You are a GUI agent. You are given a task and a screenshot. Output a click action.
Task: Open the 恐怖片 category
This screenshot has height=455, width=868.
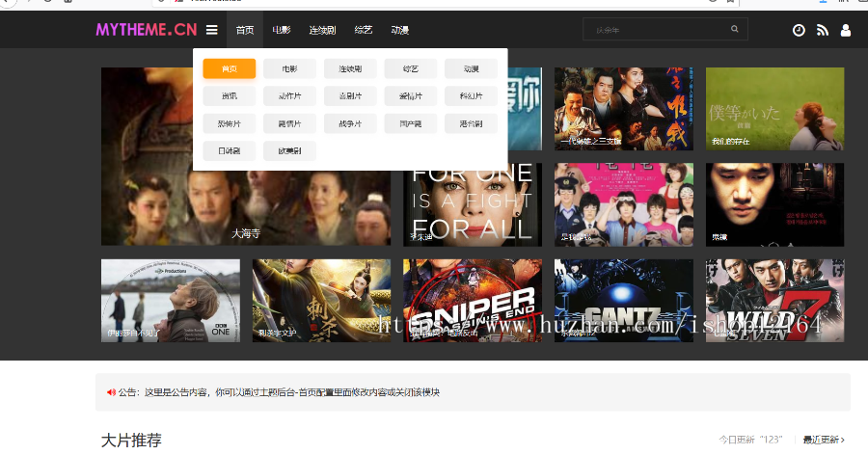230,123
